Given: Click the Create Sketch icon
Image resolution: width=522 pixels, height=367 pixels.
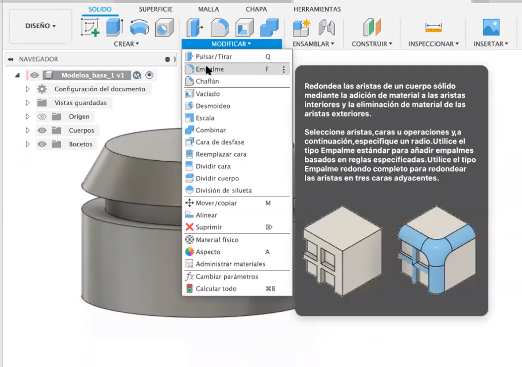Looking at the screenshot, I should coord(90,27).
